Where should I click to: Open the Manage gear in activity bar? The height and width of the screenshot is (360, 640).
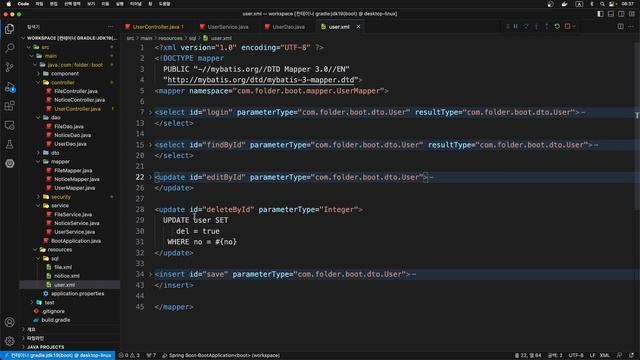click(x=9, y=341)
